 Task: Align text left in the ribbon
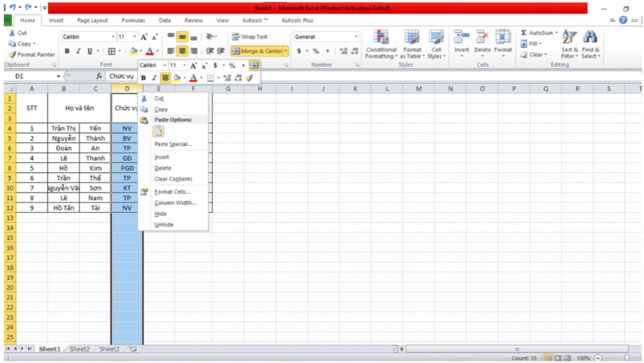pyautogui.click(x=171, y=51)
